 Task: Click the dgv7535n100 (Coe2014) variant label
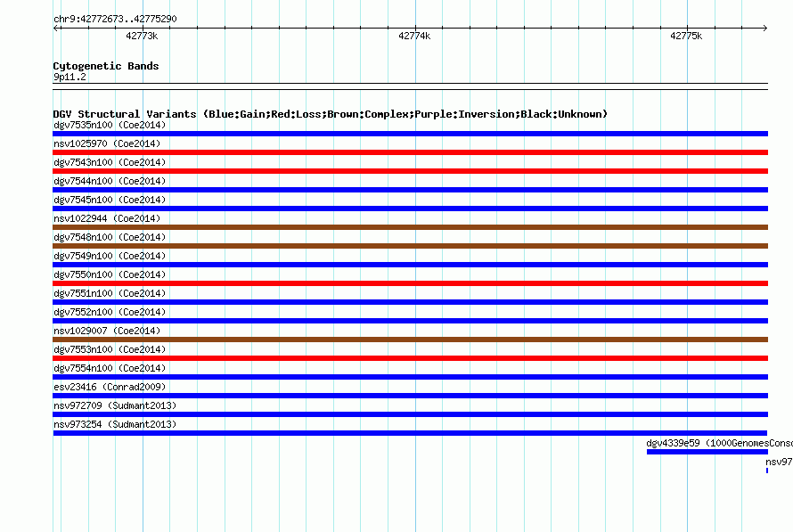[x=110, y=125]
